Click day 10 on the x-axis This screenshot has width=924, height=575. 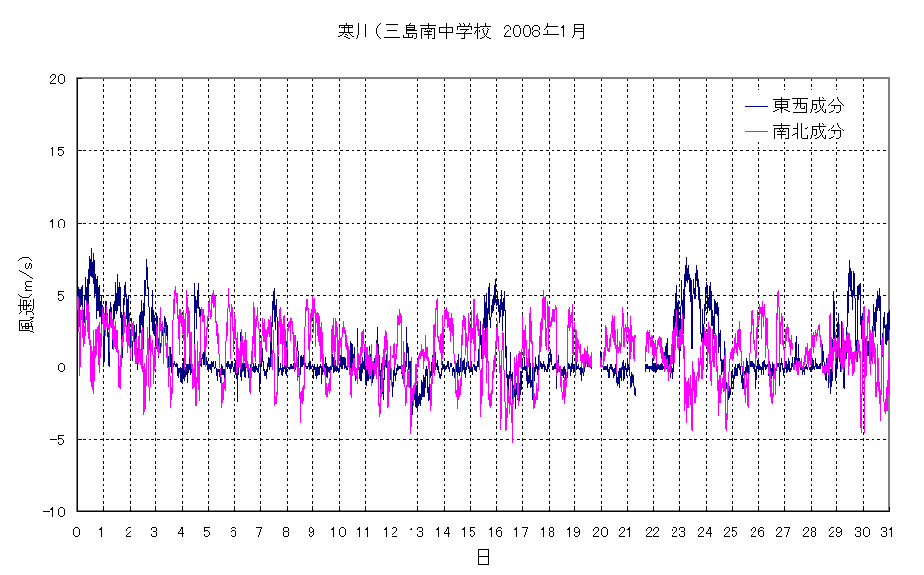pos(338,532)
